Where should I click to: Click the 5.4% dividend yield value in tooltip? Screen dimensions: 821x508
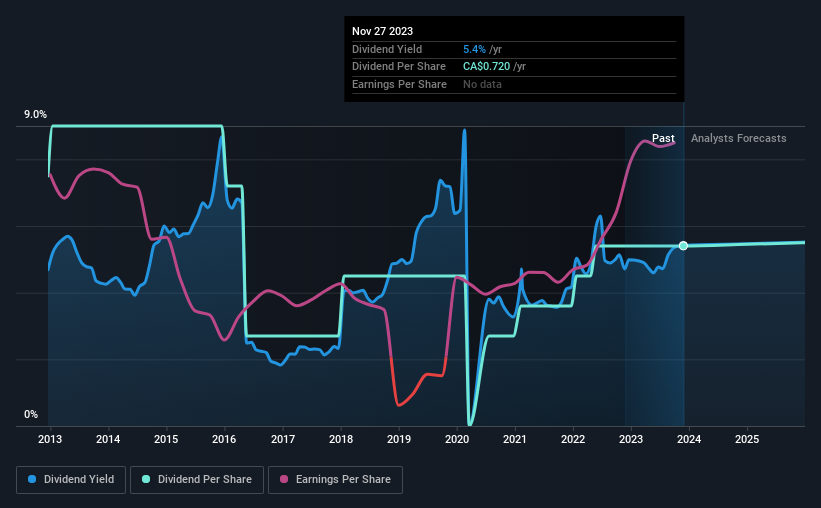point(474,49)
